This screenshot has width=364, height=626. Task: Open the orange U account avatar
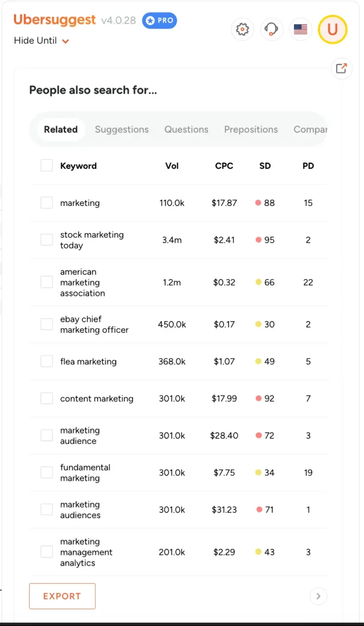click(x=332, y=29)
